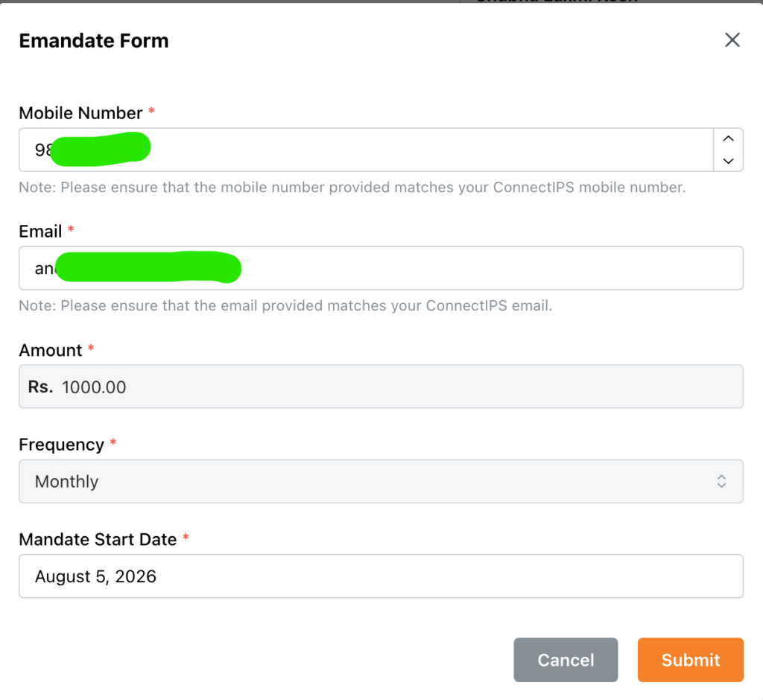This screenshot has height=700, width=763.
Task: Focus the Mobile Number input field
Action: coord(367,150)
